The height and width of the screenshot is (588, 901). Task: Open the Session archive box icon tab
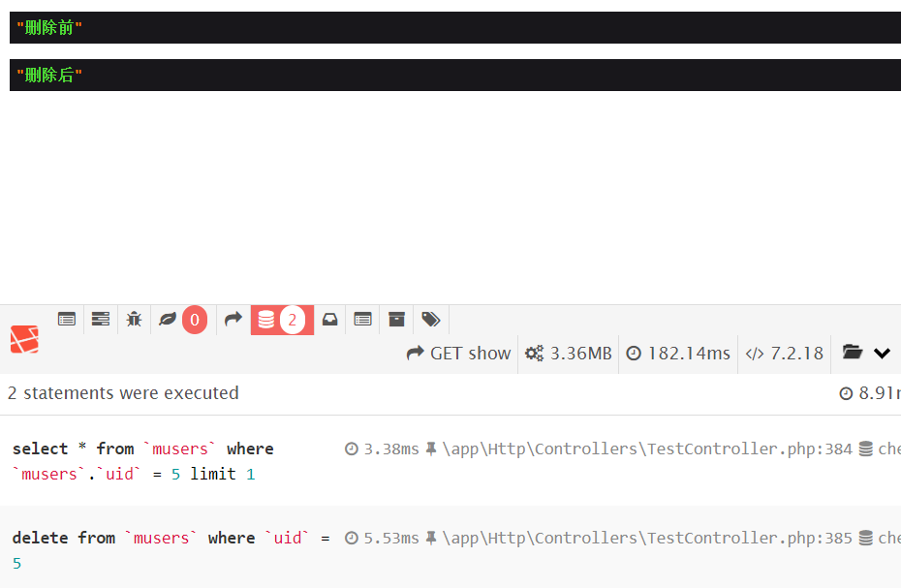[396, 319]
